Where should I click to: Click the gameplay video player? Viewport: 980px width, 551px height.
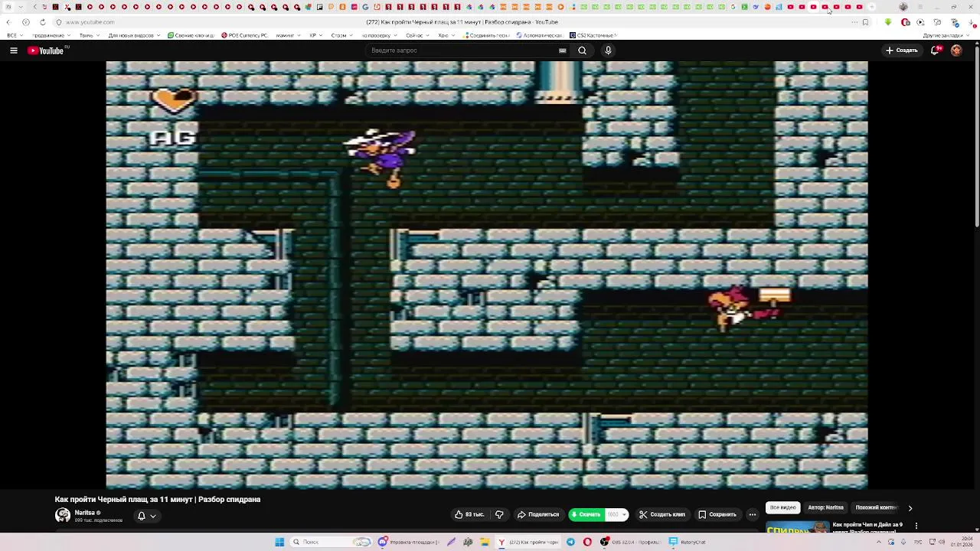tap(487, 275)
